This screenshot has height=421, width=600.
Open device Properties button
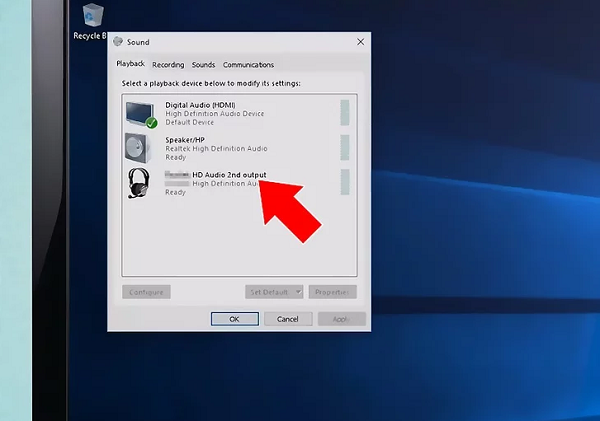[x=332, y=292]
